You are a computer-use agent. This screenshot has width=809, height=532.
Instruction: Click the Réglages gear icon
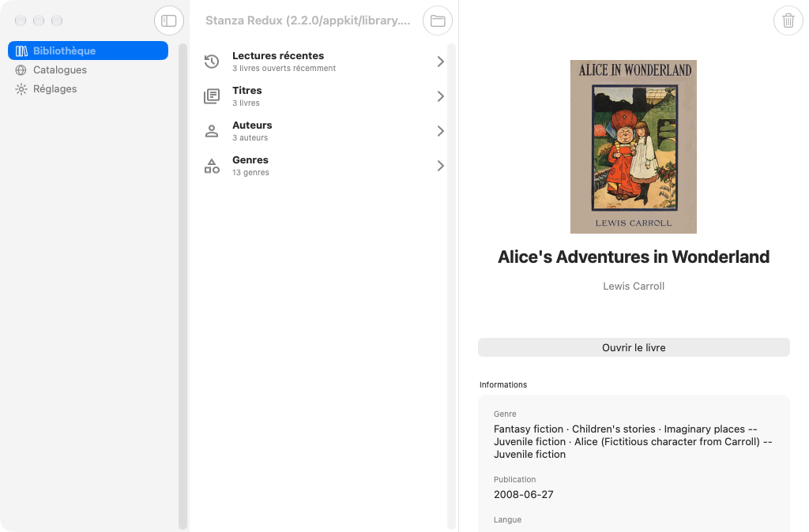click(21, 89)
